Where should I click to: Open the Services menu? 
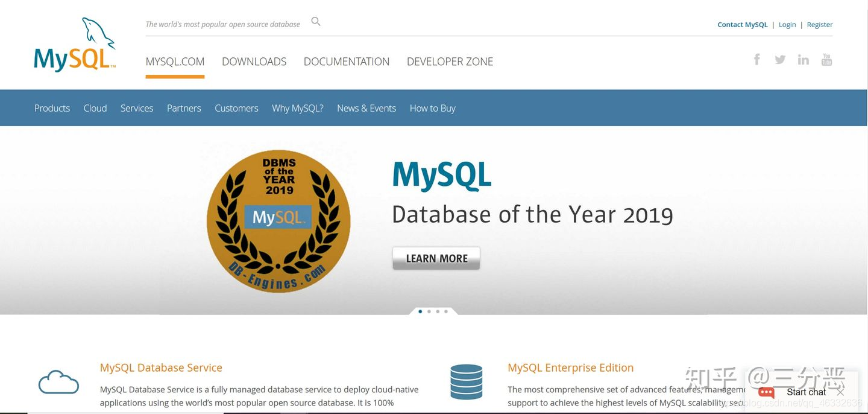click(137, 108)
